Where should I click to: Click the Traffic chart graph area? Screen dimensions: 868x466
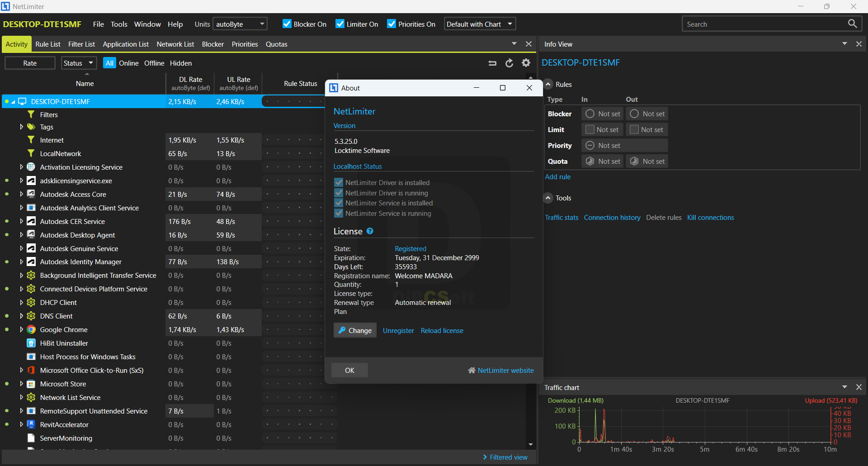[704, 425]
